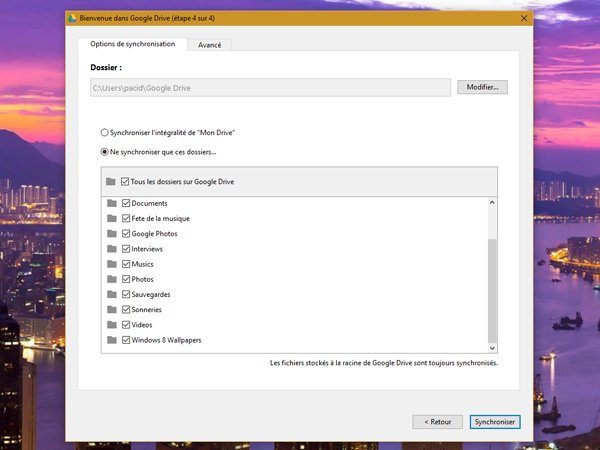Image resolution: width=600 pixels, height=450 pixels.
Task: Click the folder list scroll up arrow
Action: (492, 202)
